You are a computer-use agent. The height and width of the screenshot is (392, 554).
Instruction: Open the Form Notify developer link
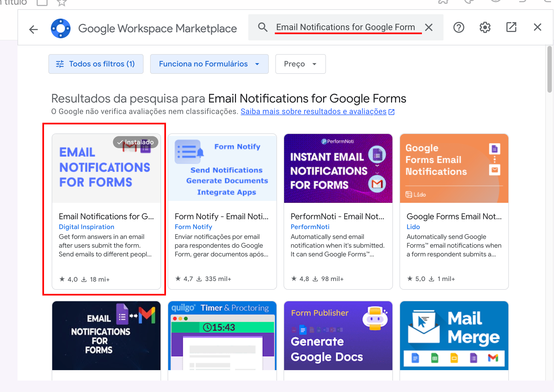click(193, 227)
